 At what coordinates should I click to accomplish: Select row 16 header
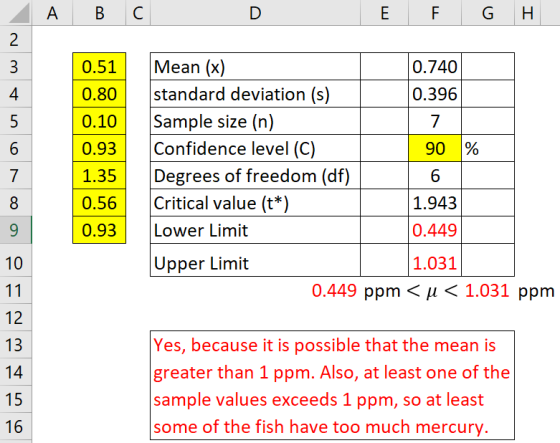16,426
